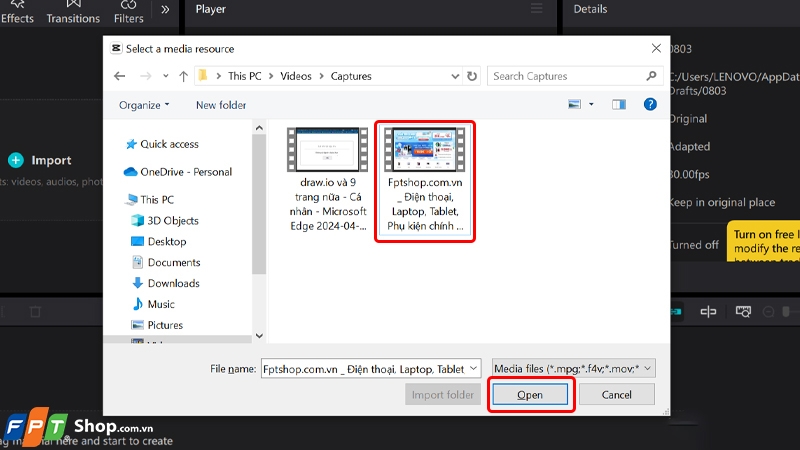Click the timeline zoom-out minus icon
Image resolution: width=800 pixels, height=450 pixels.
(768, 311)
